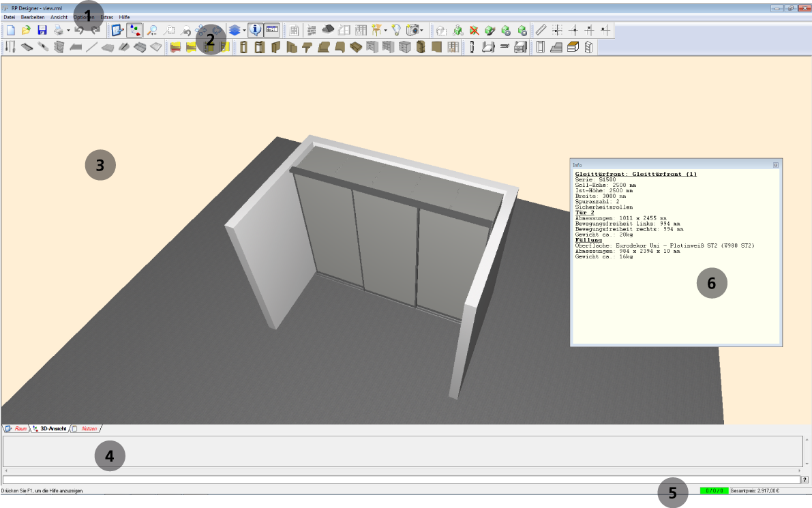Viewport: 812px width, 508px height.
Task: Click the open folder icon
Action: [26, 30]
